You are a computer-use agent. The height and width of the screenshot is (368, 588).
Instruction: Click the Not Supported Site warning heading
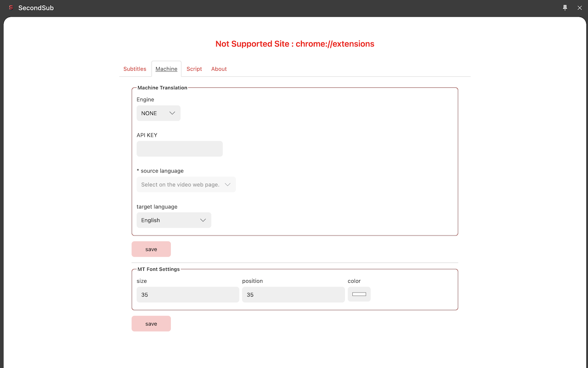point(294,44)
